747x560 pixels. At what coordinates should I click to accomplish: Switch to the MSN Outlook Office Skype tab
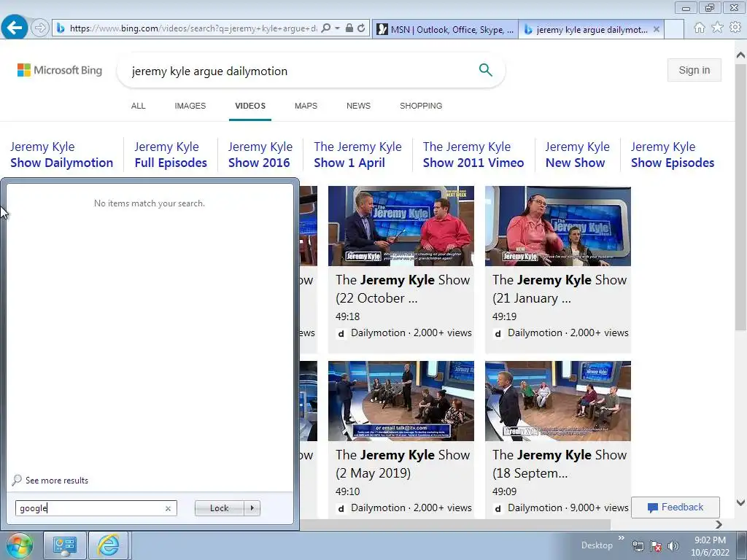(x=446, y=29)
